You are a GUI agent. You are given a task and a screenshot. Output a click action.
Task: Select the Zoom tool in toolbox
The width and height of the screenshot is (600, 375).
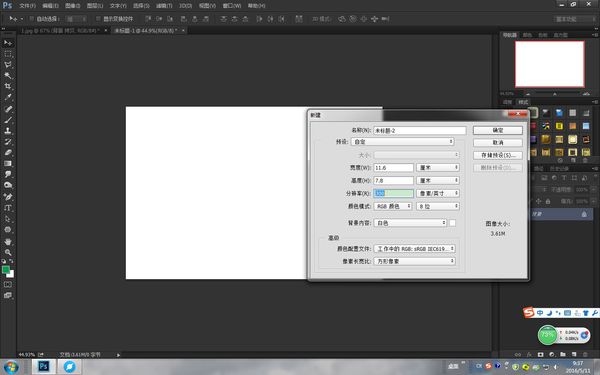[x=8, y=253]
